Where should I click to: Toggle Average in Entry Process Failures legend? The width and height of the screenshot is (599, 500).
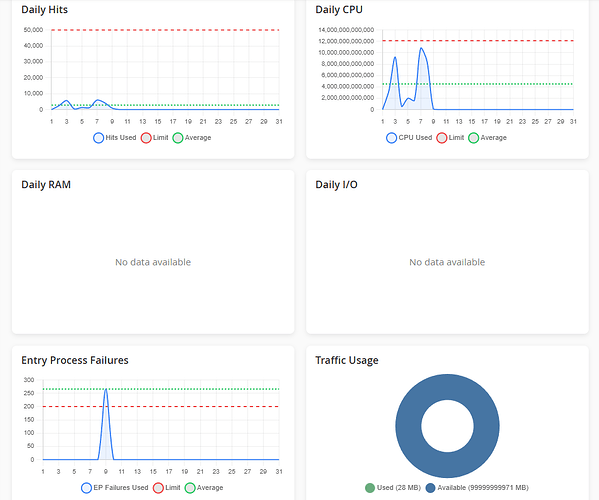pos(204,488)
